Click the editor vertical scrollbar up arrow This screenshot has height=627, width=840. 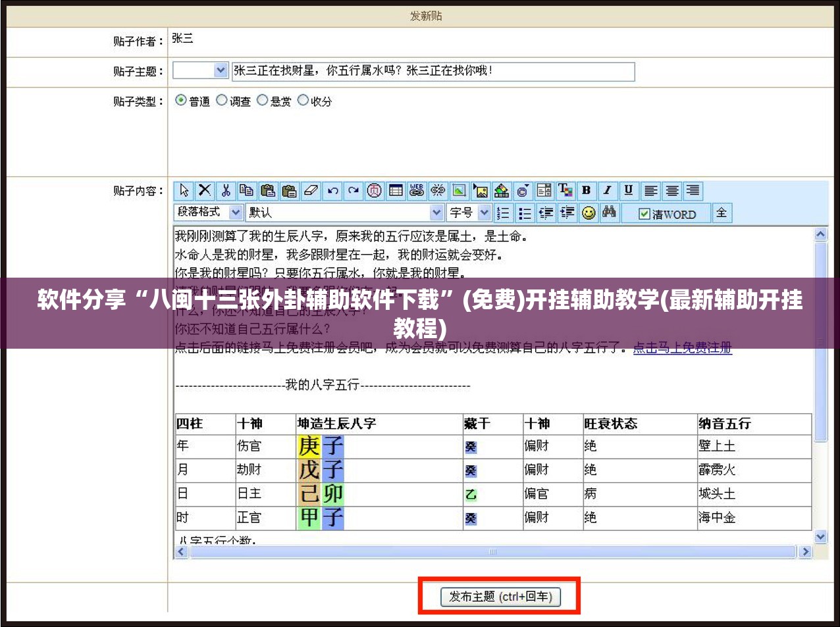pos(821,234)
